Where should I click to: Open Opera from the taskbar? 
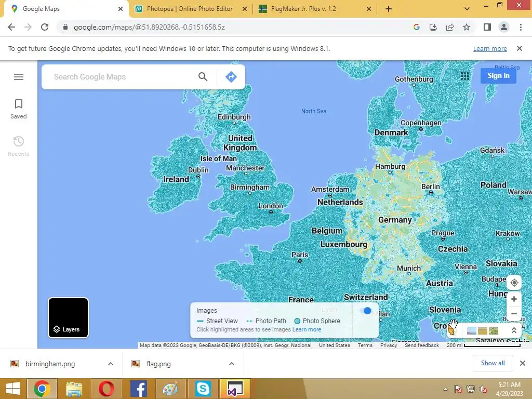[106, 389]
